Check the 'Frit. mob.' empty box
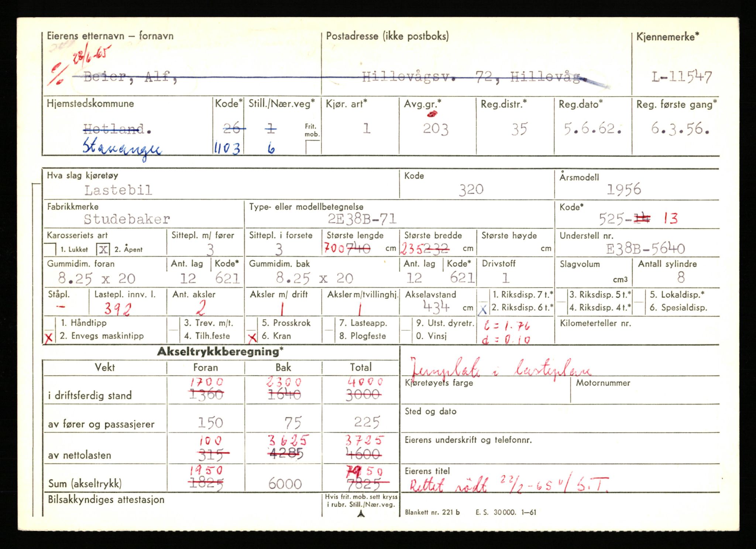 point(312,147)
